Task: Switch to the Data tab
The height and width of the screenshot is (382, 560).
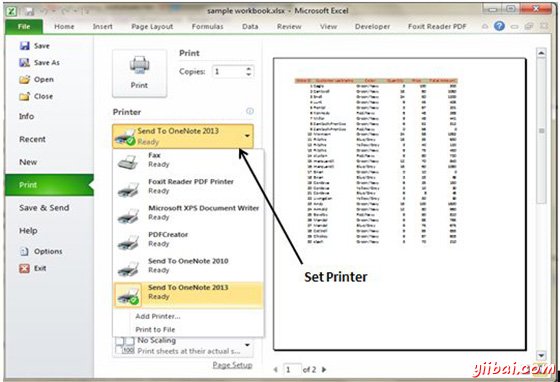Action: click(x=250, y=26)
